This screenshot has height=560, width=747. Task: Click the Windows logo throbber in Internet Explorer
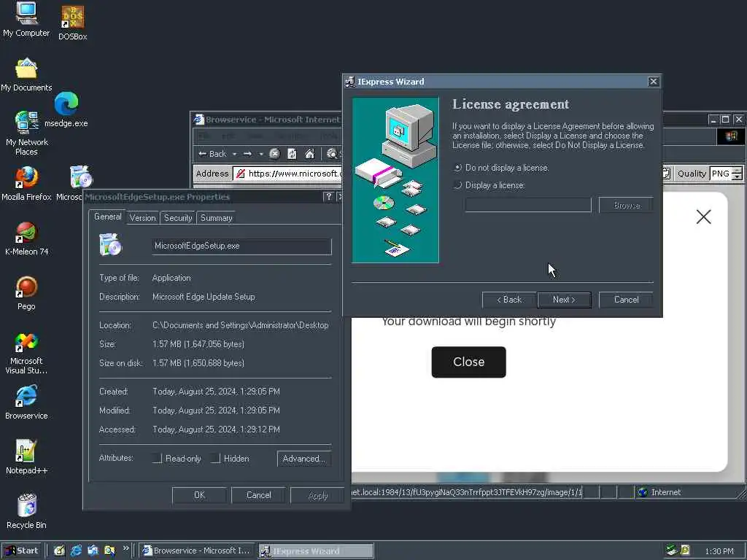731,136
